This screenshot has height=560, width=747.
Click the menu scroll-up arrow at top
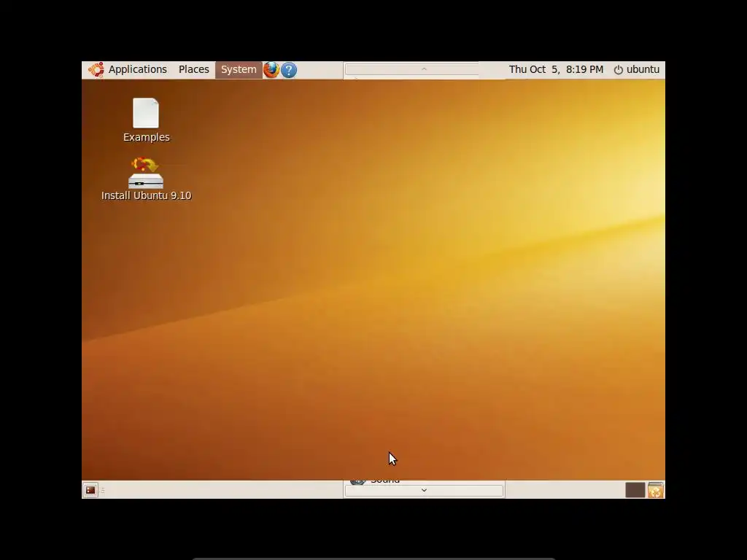(x=424, y=69)
